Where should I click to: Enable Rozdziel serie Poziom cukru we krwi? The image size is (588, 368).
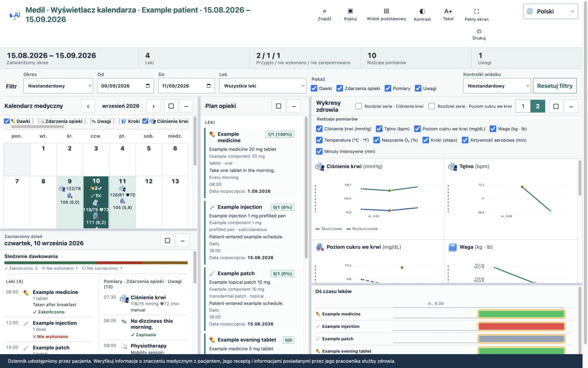[x=432, y=106]
